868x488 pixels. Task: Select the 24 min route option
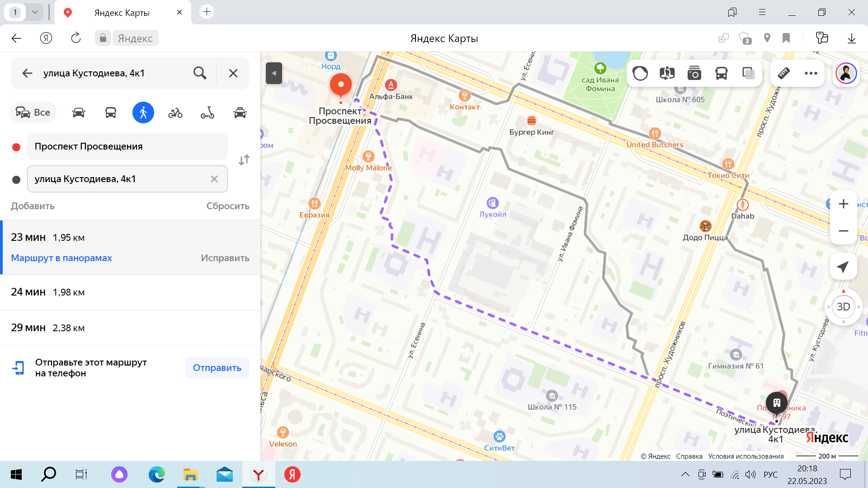click(x=130, y=292)
